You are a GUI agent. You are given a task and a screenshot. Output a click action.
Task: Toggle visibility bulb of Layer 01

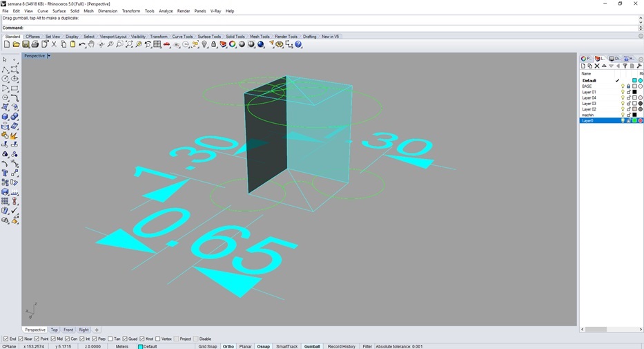(623, 92)
